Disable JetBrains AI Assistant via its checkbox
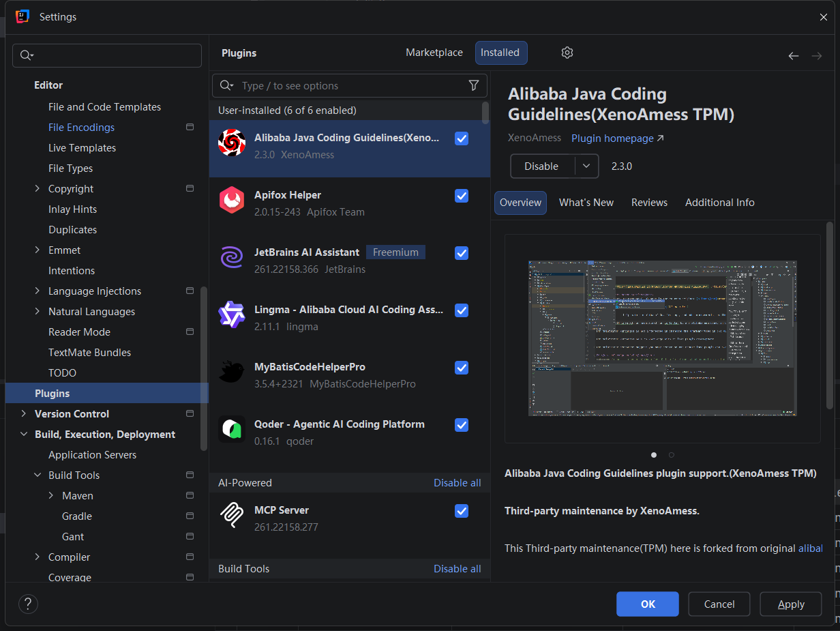 click(462, 253)
